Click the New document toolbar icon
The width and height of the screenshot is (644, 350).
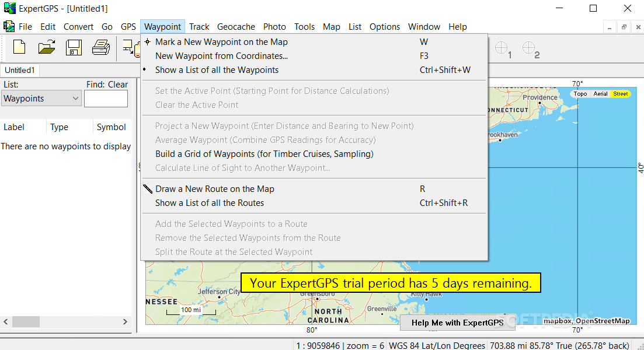point(19,48)
